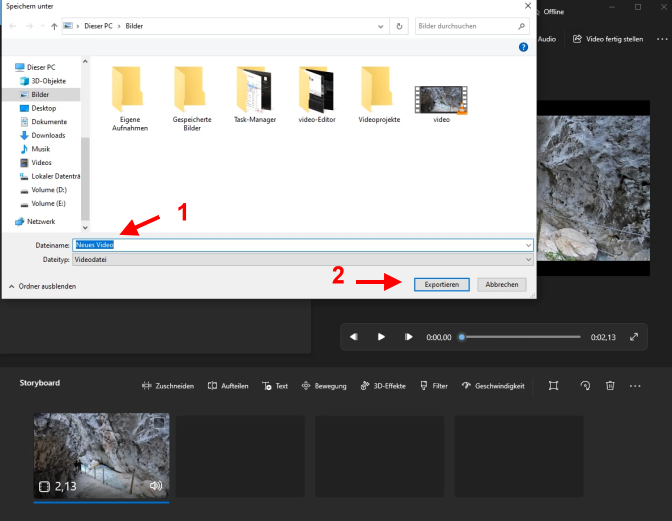Open the Dateityp dropdown
Viewport: 672px width, 521px height.
pos(527,259)
